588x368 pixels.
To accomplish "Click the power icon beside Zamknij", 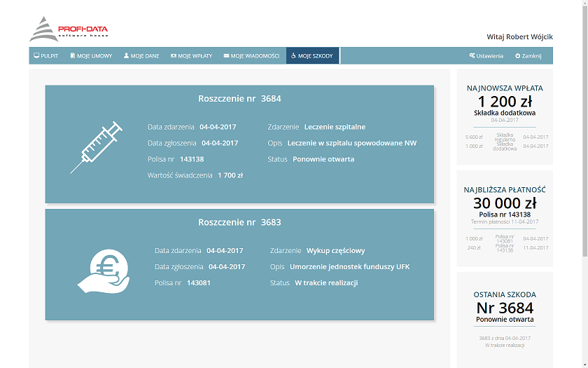I will tap(518, 55).
